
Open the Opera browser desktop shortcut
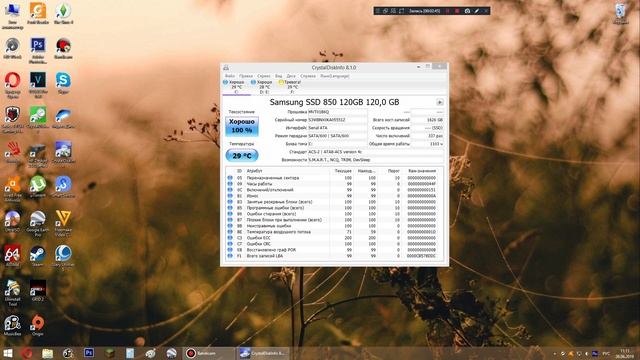(12, 85)
